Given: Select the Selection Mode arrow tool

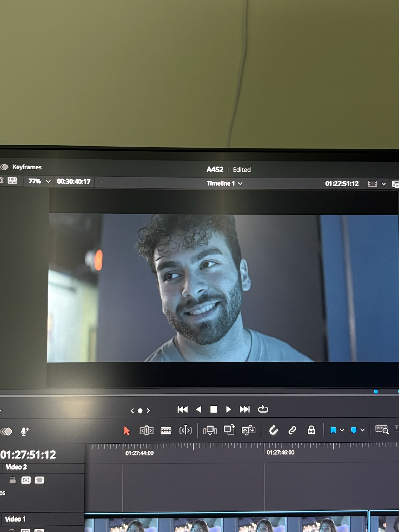Looking at the screenshot, I should tap(127, 431).
